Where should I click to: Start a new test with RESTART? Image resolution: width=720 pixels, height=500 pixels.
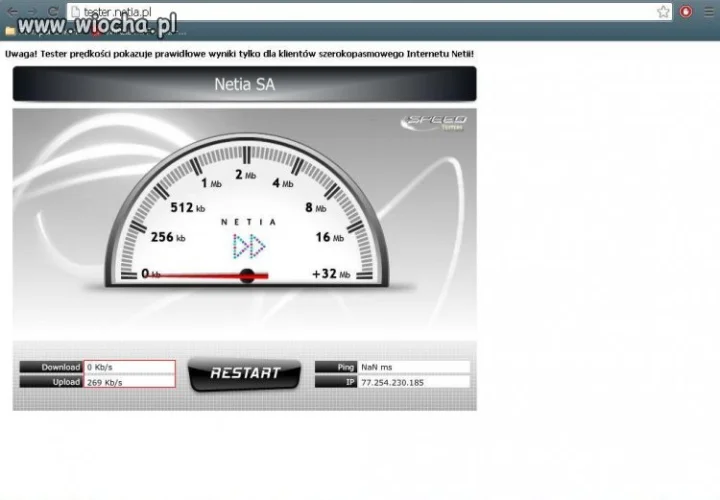(245, 374)
